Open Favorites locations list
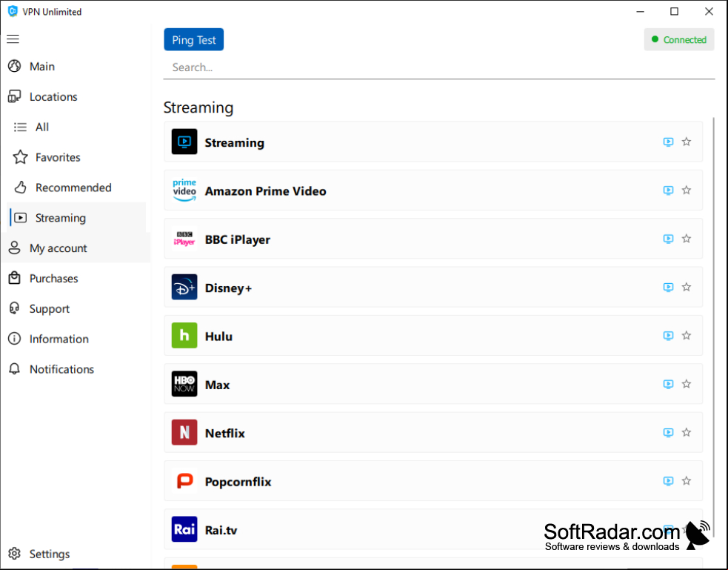 pos(76,157)
